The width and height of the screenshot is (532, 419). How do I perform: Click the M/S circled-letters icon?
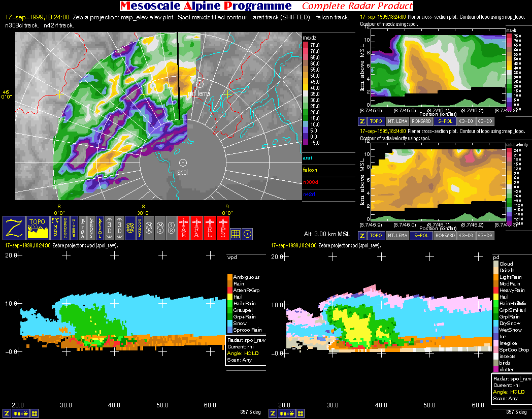(160, 228)
